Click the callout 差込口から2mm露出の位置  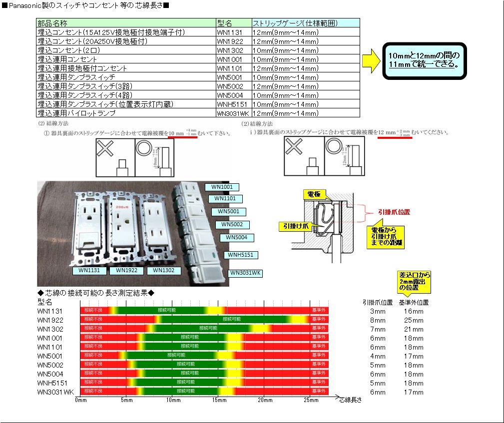tap(414, 281)
